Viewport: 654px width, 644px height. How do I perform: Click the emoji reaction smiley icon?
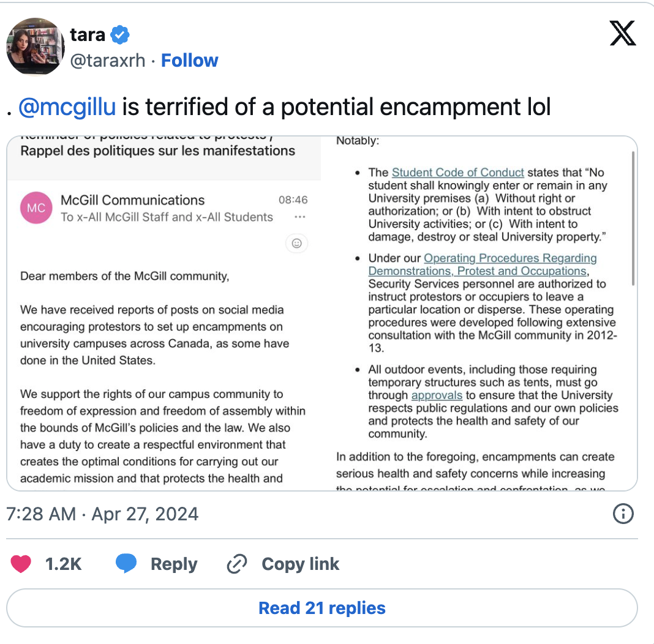coord(296,244)
